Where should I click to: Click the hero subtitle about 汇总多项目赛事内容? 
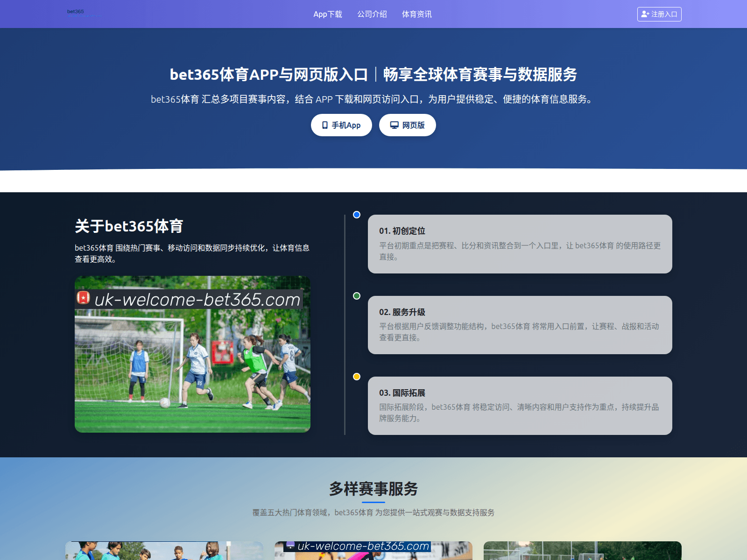(x=373, y=99)
